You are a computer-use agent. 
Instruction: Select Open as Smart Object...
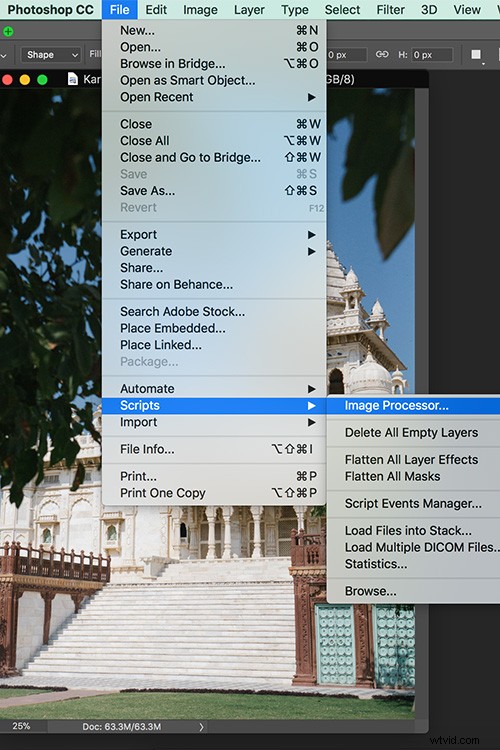point(214,80)
